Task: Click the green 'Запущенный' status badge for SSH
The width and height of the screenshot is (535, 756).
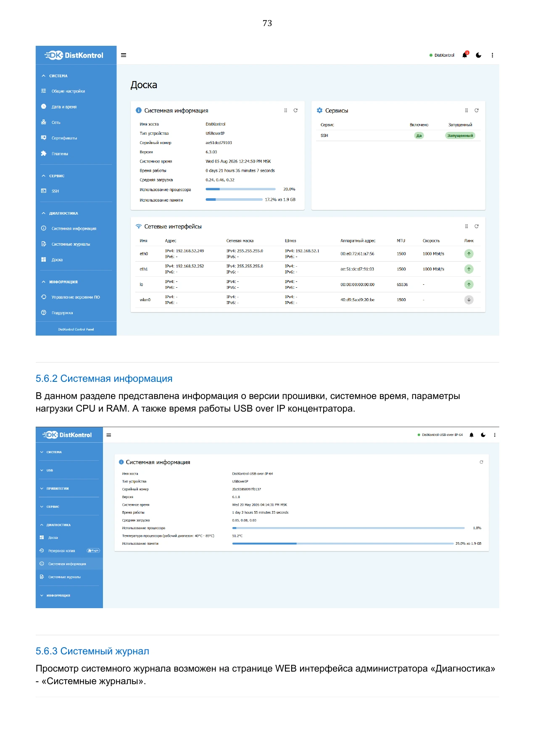Action: click(460, 136)
